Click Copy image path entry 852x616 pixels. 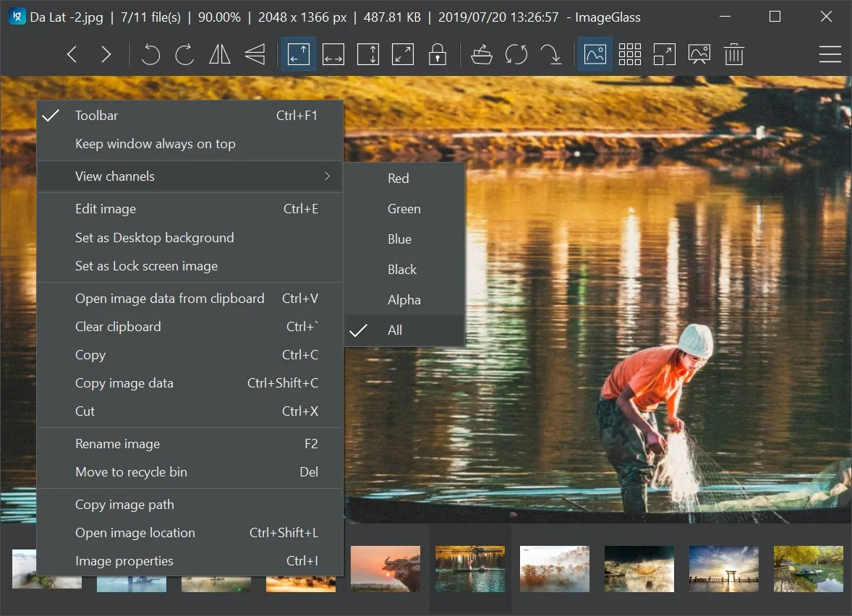click(x=125, y=505)
